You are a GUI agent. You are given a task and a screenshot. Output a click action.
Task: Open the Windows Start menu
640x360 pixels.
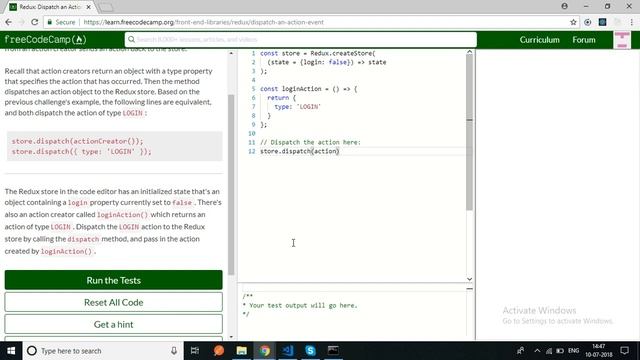[x=11, y=351]
